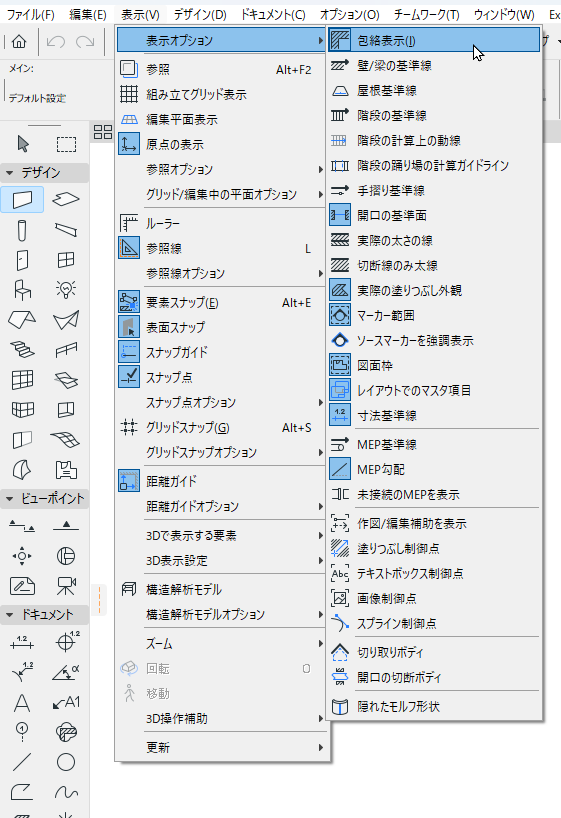
Task: Toggle 図面枠 option
Action: (434, 366)
